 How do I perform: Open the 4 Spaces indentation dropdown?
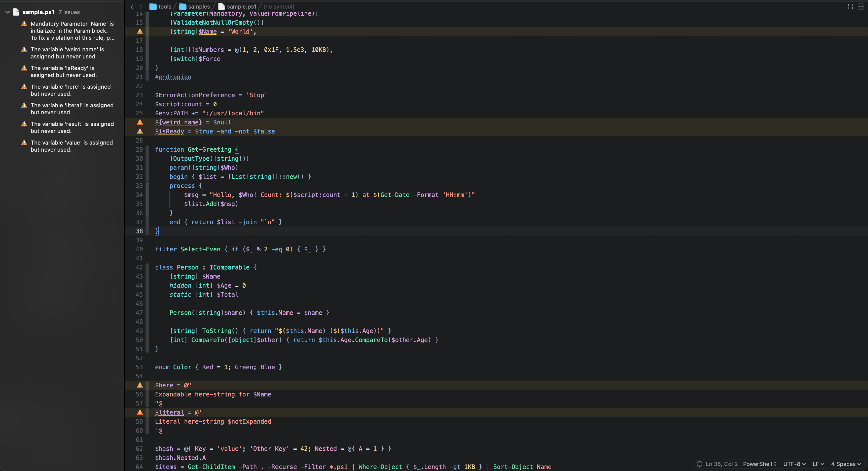[846, 464]
